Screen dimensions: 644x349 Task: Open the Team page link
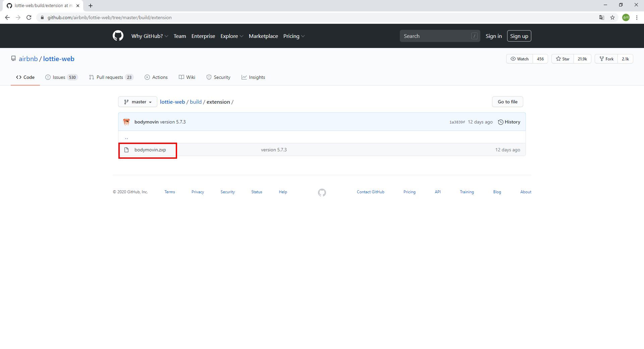click(180, 36)
